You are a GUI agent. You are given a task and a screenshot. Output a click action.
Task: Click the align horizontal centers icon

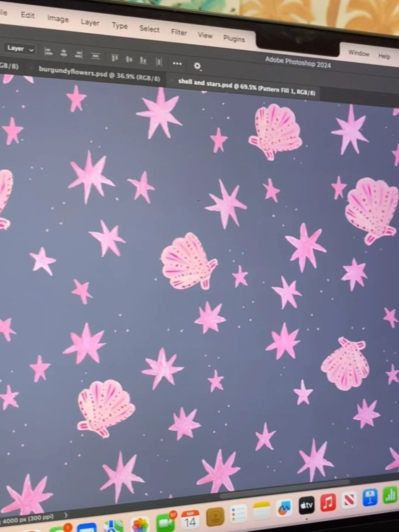point(64,53)
